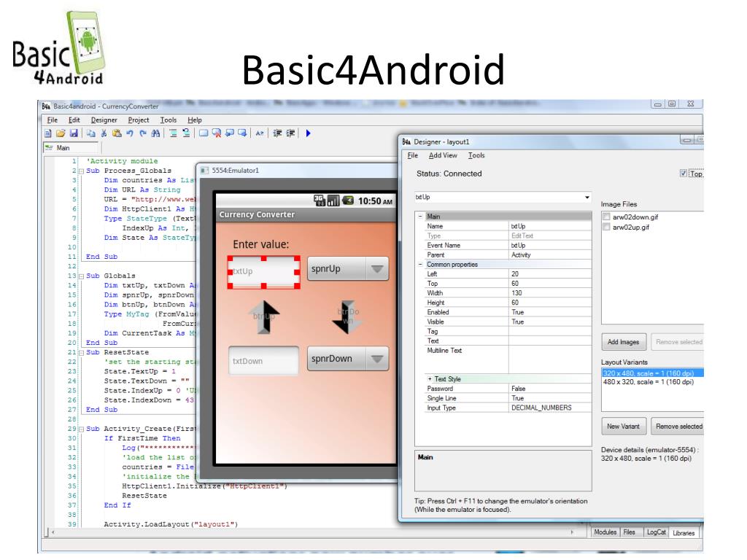The width and height of the screenshot is (747, 560).
Task: Click the Designer window B4A title icon
Action: (406, 142)
